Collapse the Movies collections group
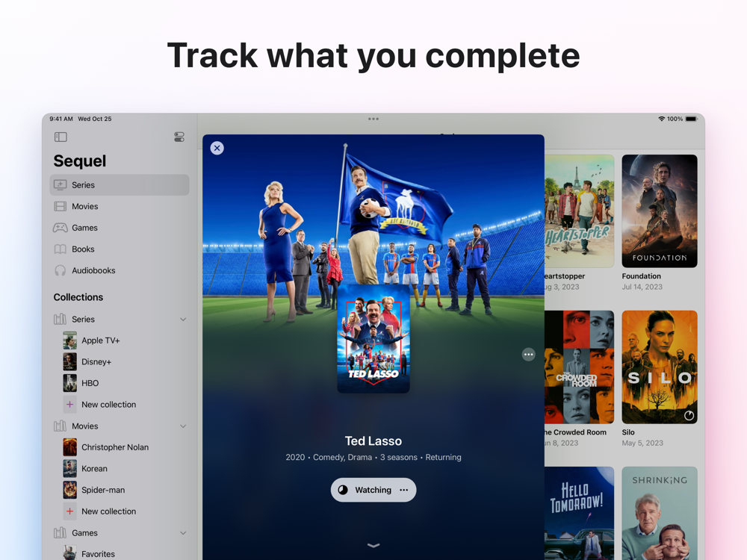The width and height of the screenshot is (747, 560). 183,426
